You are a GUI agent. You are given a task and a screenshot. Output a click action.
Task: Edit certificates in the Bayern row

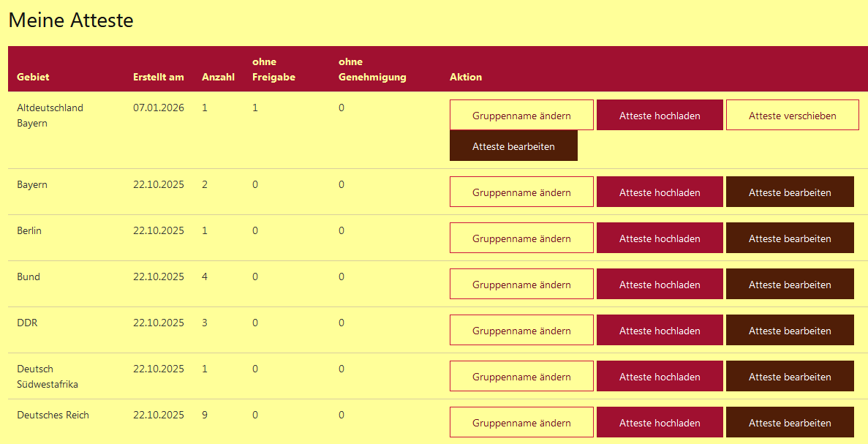790,192
